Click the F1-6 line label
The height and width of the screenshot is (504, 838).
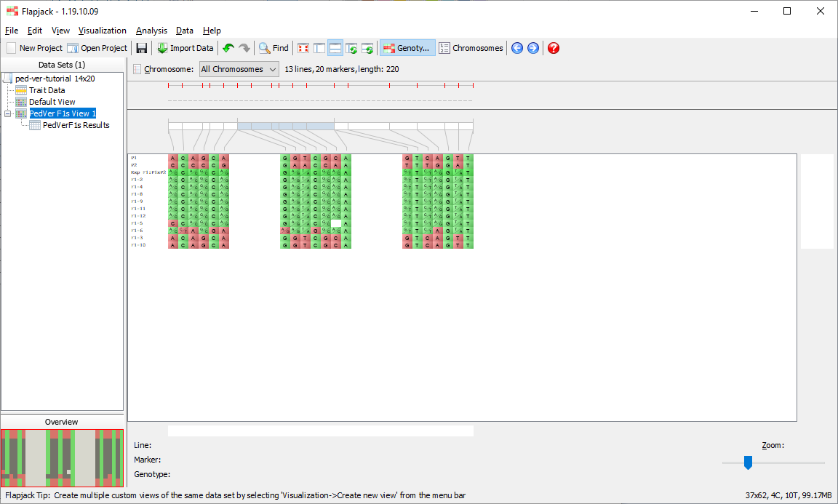tap(137, 231)
